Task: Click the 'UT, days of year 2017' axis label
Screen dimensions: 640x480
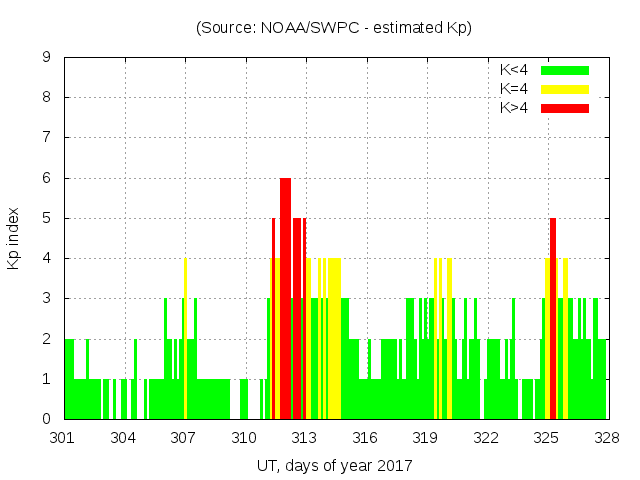Action: click(334, 465)
